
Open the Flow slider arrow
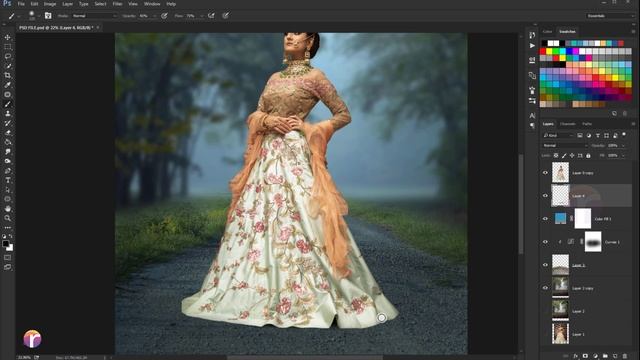[201, 16]
